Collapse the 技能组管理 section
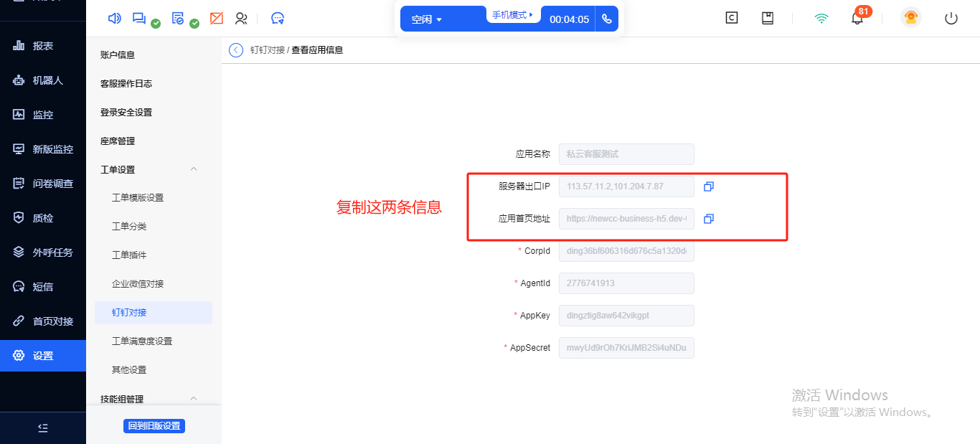 point(194,399)
